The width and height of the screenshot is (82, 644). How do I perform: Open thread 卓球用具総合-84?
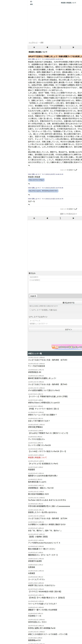[x=34, y=372]
